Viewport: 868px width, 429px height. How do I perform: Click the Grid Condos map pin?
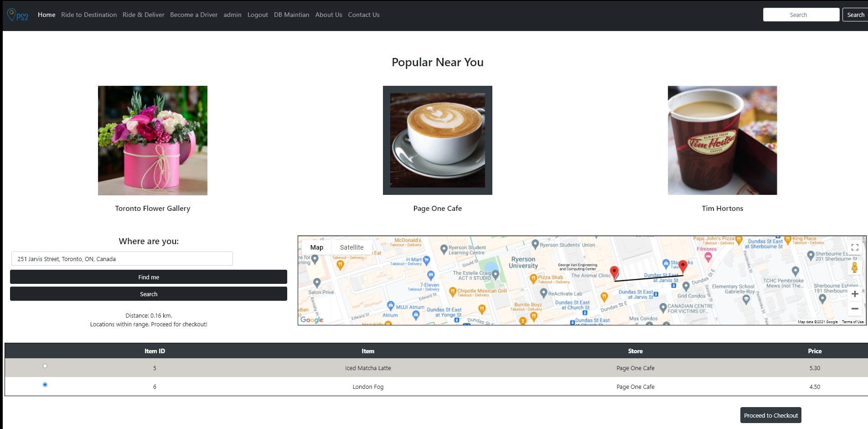pos(686,287)
